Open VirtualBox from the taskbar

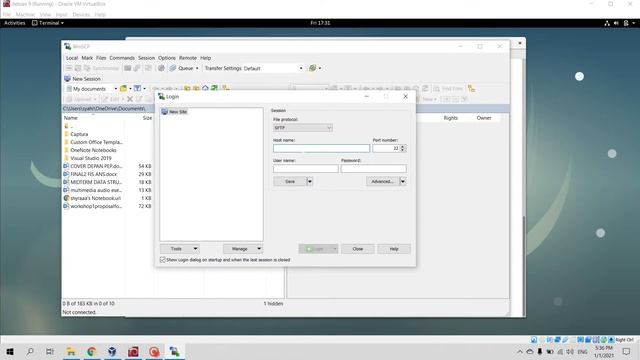click(x=112, y=351)
